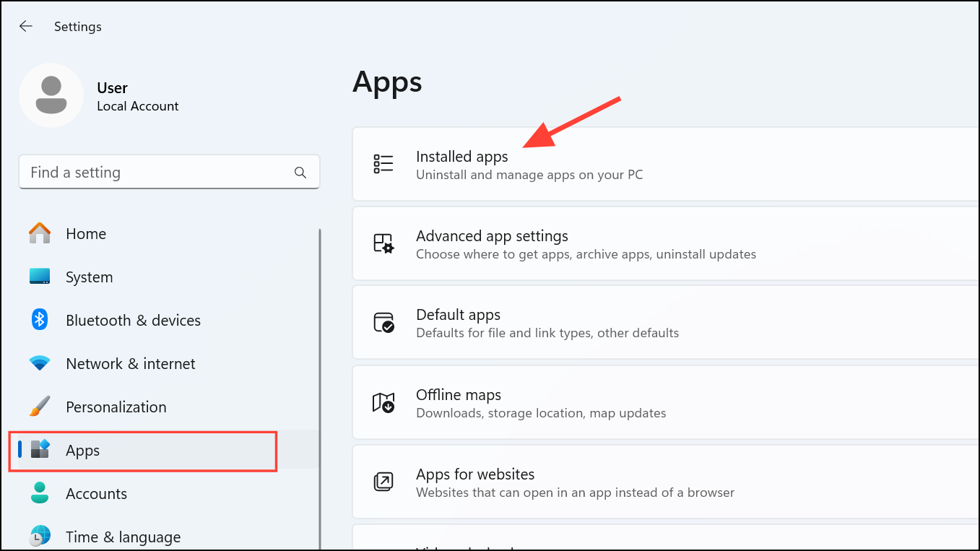
Task: Click the User account name
Action: pyautogui.click(x=112, y=87)
